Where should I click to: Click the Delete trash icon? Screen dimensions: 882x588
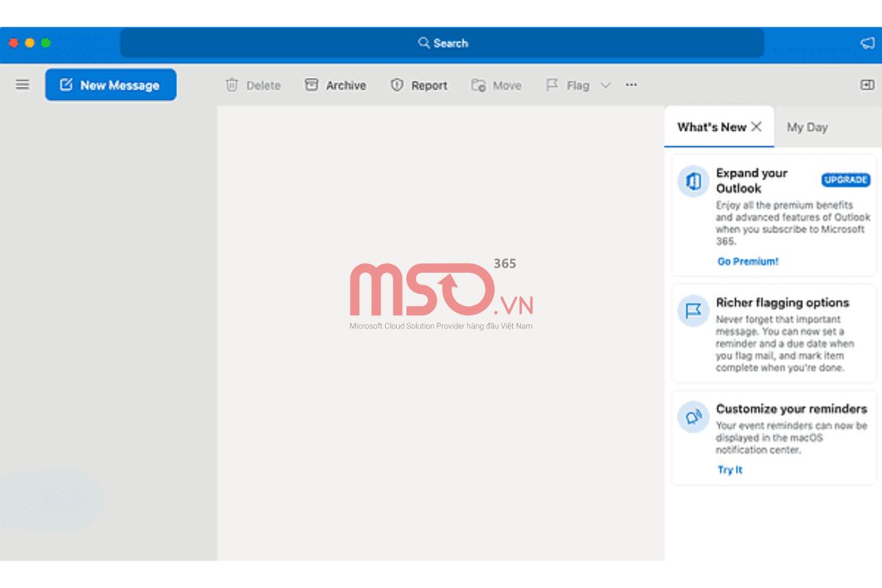coord(232,85)
